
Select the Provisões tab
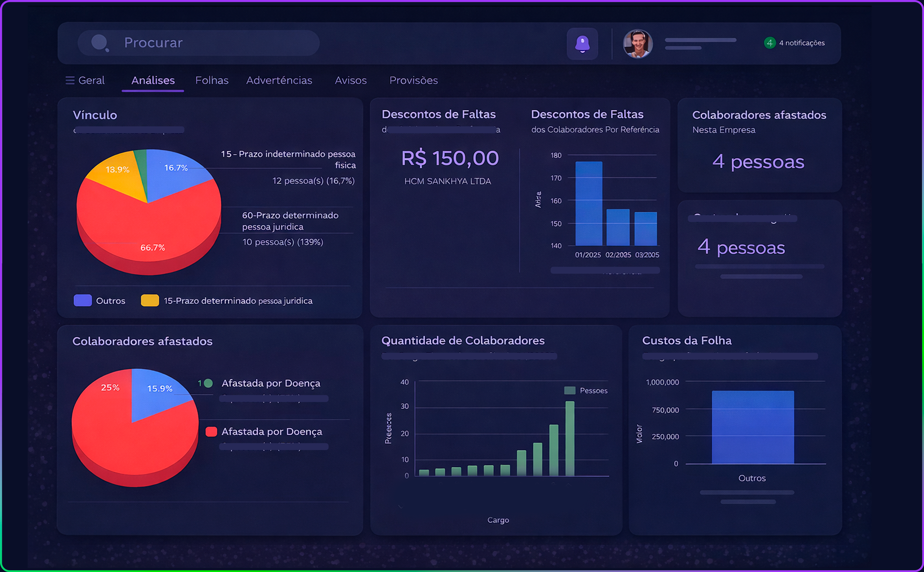(413, 80)
